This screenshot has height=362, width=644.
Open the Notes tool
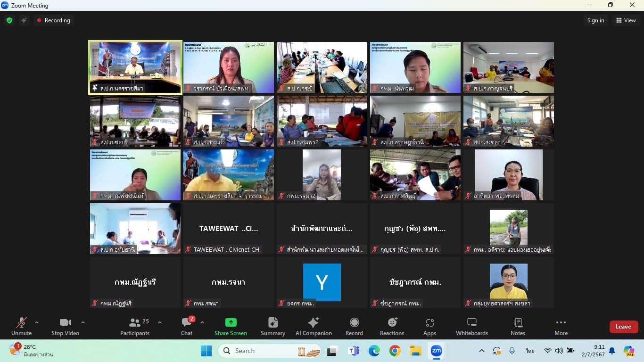(x=518, y=327)
